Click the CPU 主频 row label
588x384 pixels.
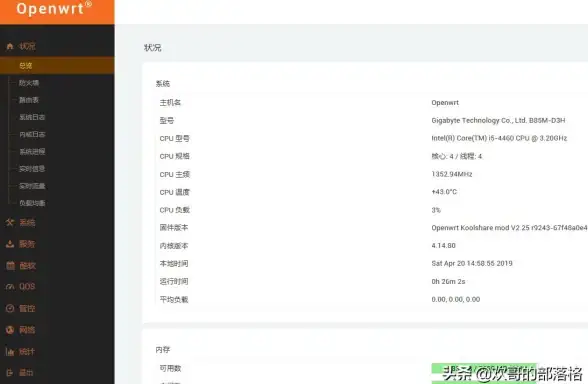tap(175, 174)
